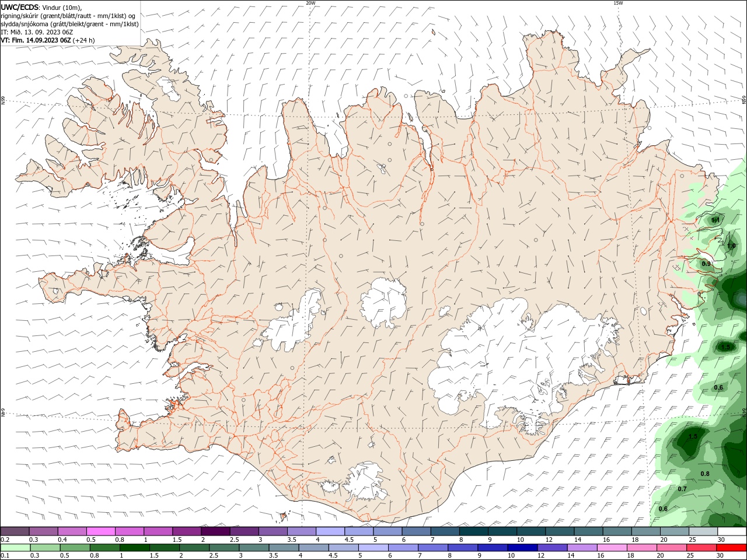Click the Hofsjökull glacier in central Iceland
Screen dimensions: 747x560
(383, 302)
